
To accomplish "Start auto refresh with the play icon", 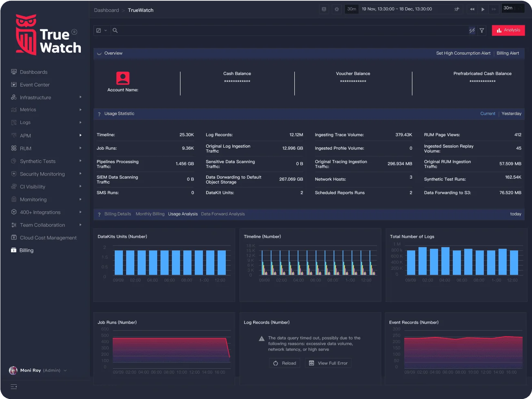I will point(483,9).
